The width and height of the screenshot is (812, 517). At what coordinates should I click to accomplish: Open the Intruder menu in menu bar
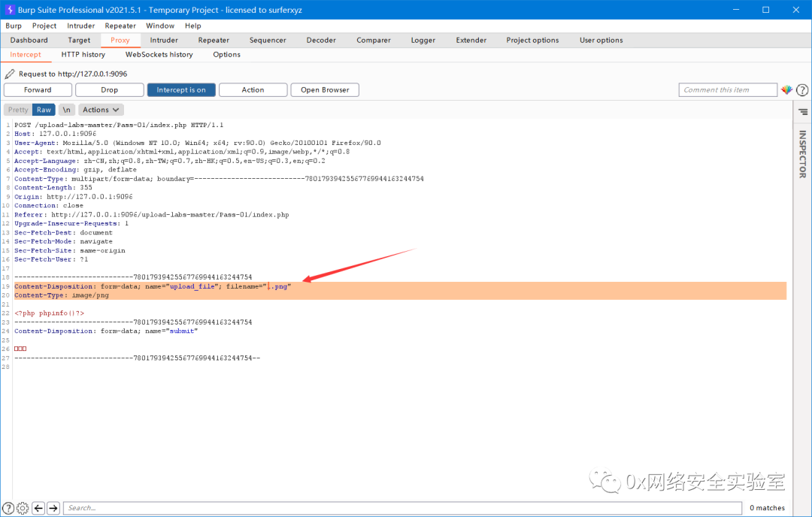point(80,26)
